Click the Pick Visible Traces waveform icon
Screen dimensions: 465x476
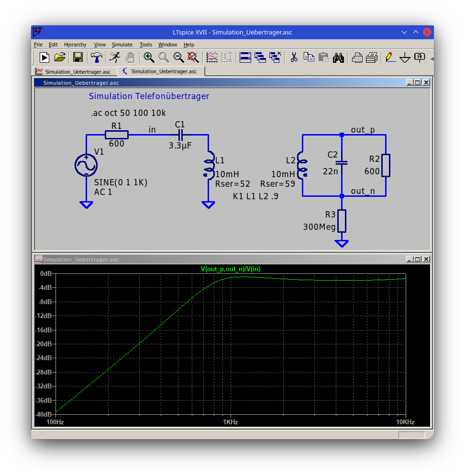click(x=212, y=57)
